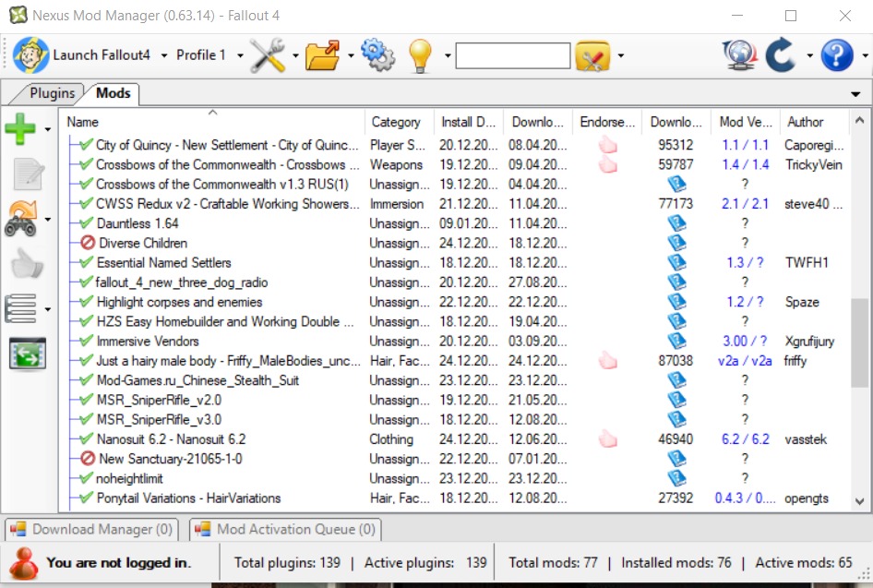The height and width of the screenshot is (588, 873).
Task: Select the Mods tab
Action: pyautogui.click(x=113, y=93)
